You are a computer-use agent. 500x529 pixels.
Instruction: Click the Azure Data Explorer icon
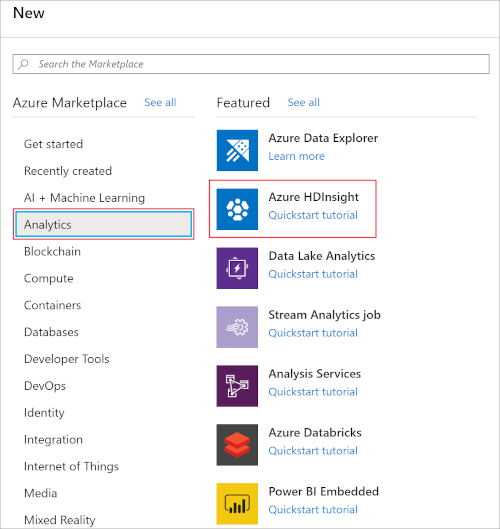(237, 150)
